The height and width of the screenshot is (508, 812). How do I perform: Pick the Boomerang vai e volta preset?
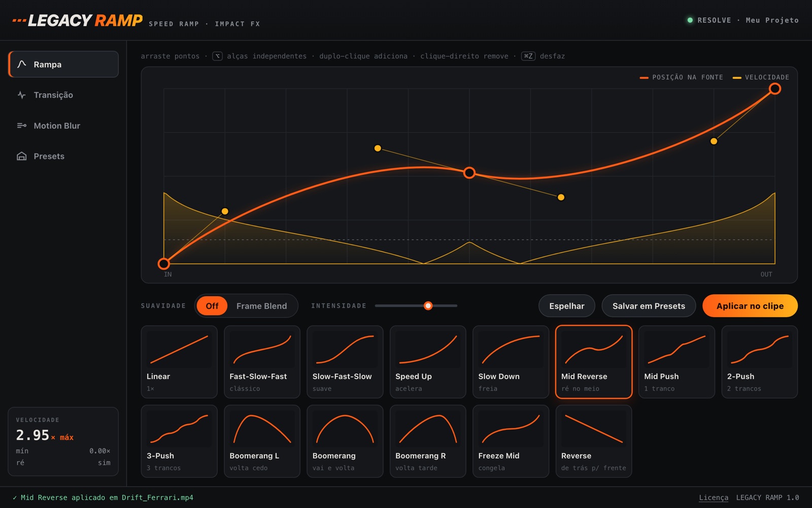[345, 441]
